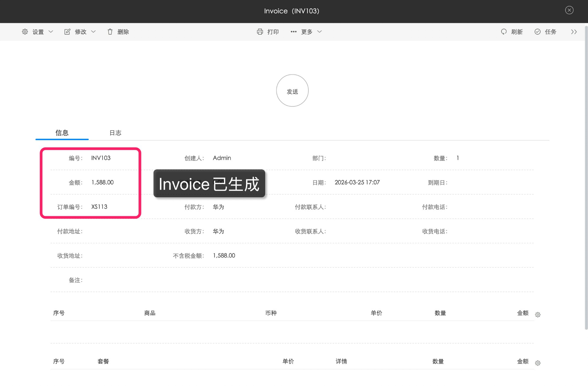Click the edit pencil icon for 修改
Screen dimensions: 588x386
point(67,32)
